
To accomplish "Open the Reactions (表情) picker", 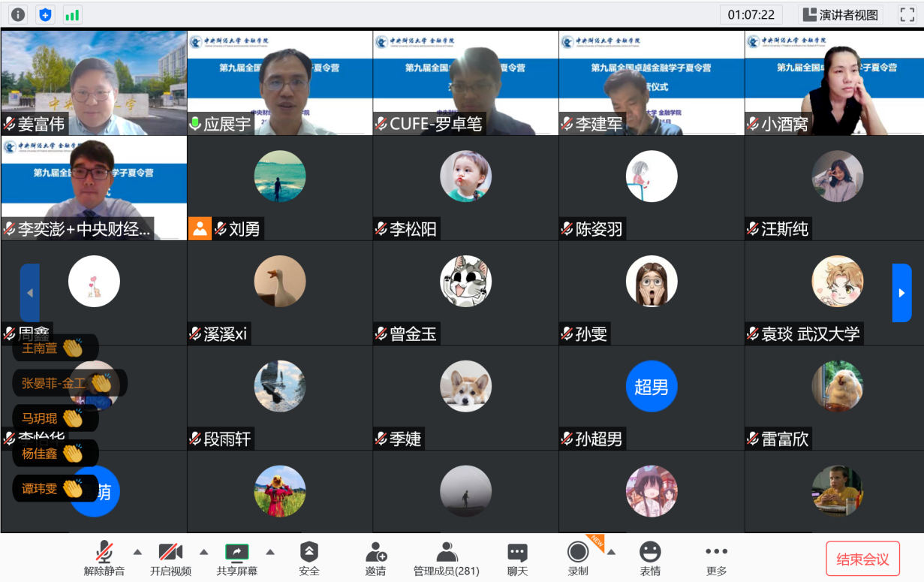I will coord(650,559).
